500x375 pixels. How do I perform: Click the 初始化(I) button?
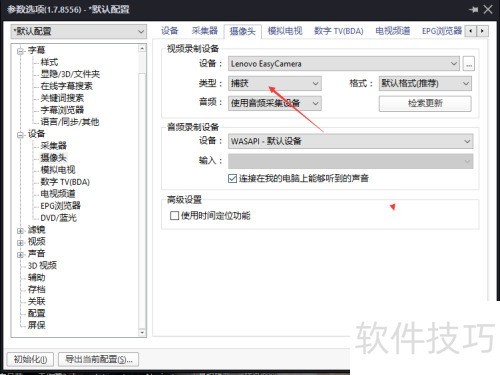pos(30,359)
